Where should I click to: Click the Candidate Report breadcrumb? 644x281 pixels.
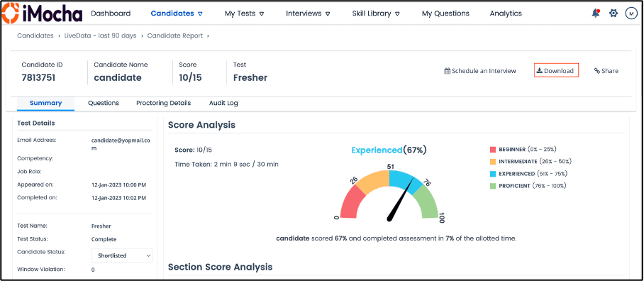[x=175, y=35]
